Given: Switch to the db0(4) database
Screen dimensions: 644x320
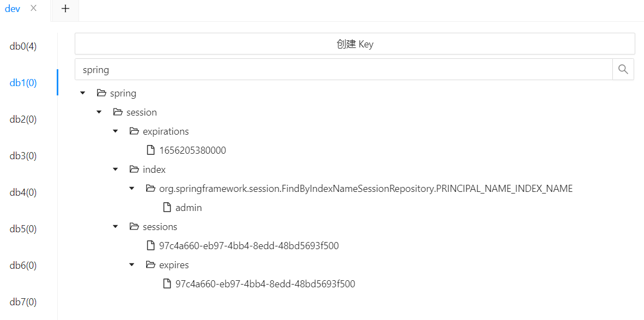Looking at the screenshot, I should [x=23, y=46].
